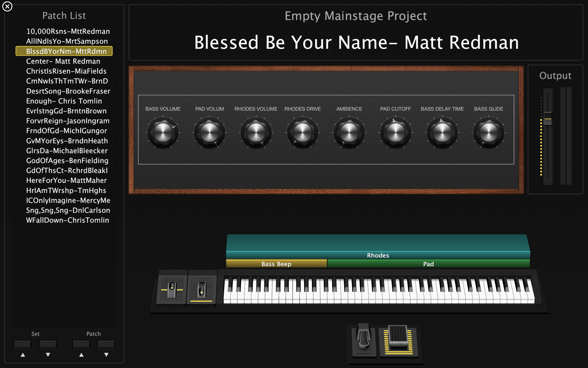The width and height of the screenshot is (588, 368).
Task: Click the first Set button
Action: [x=23, y=344]
